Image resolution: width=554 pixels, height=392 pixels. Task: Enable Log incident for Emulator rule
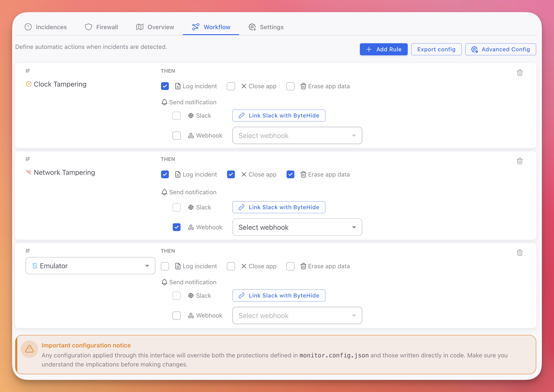[165, 266]
